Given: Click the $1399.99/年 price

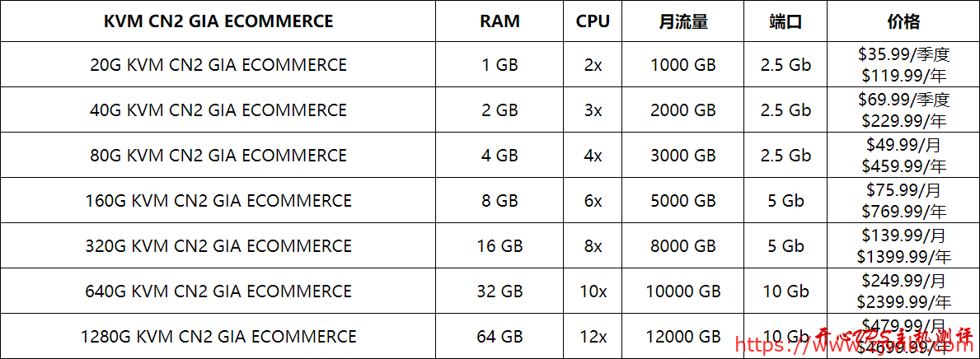Looking at the screenshot, I should (x=903, y=257).
